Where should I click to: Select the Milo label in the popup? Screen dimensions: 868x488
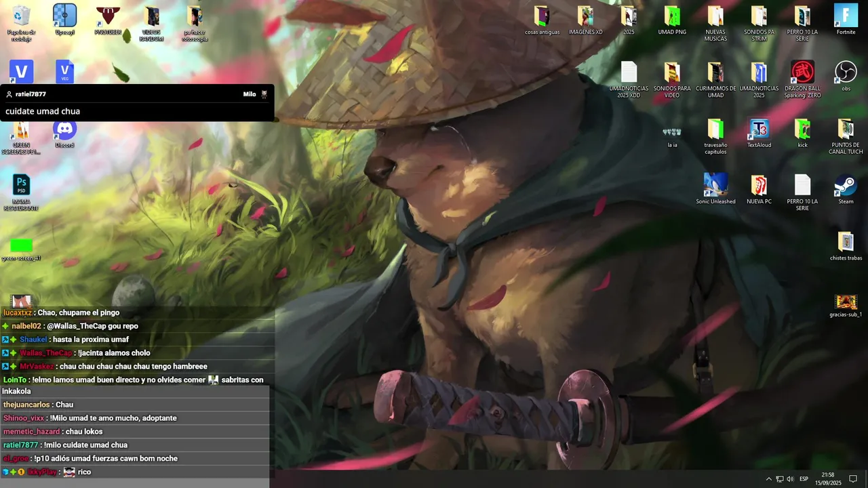[x=250, y=94]
